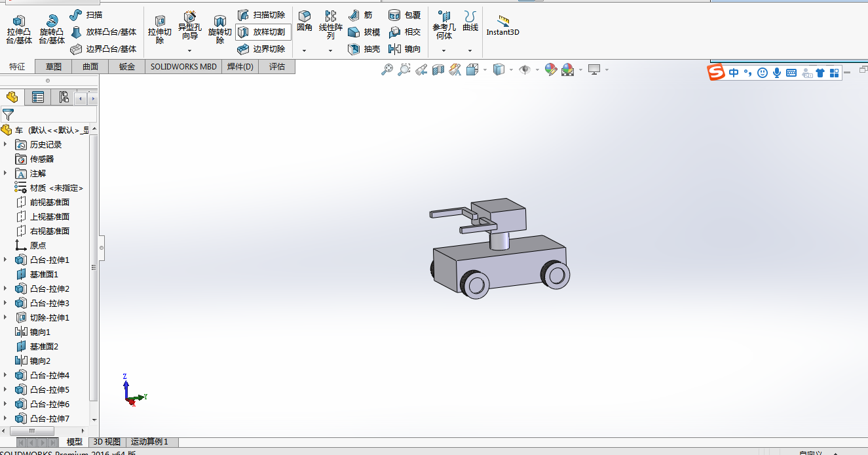Select the 相交 intersect tool
Screen dimensions: 868x455
tap(404, 31)
